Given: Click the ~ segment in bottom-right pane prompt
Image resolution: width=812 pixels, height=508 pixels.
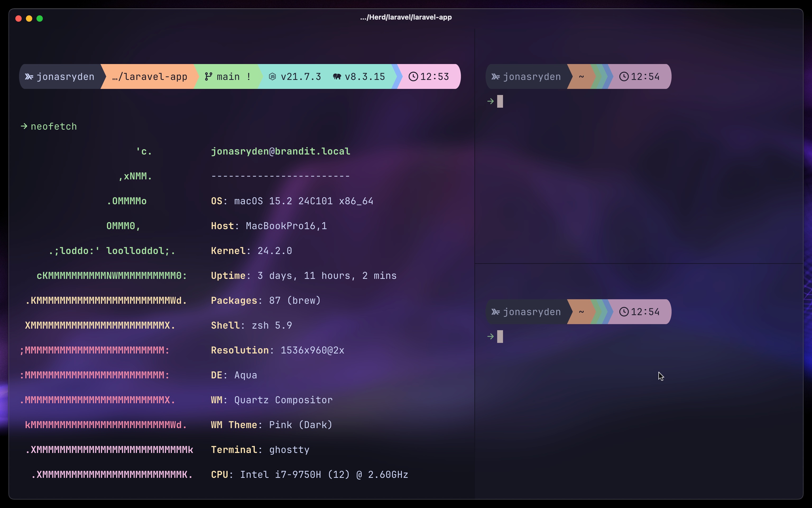Looking at the screenshot, I should click(x=582, y=312).
